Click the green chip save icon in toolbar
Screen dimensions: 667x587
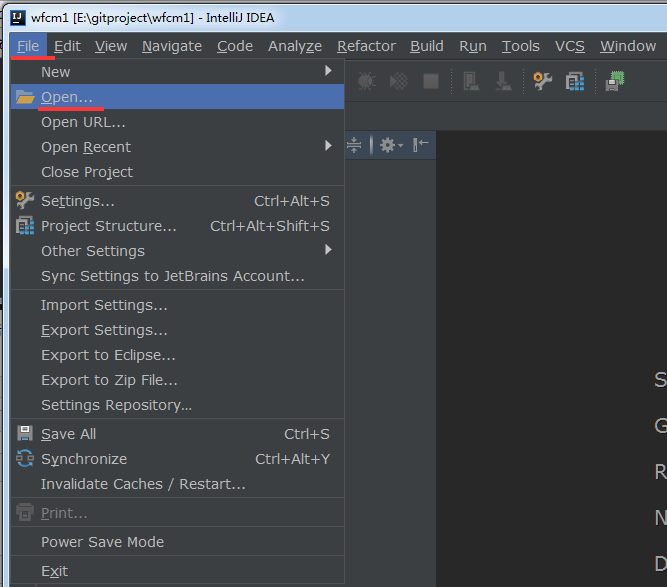[615, 81]
